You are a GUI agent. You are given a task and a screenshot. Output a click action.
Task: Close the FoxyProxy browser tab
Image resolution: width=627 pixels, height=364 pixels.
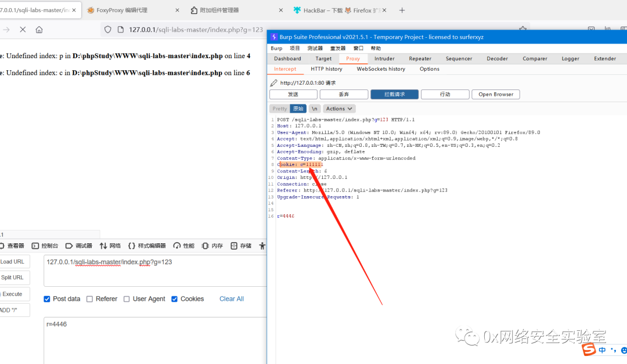coord(177,10)
